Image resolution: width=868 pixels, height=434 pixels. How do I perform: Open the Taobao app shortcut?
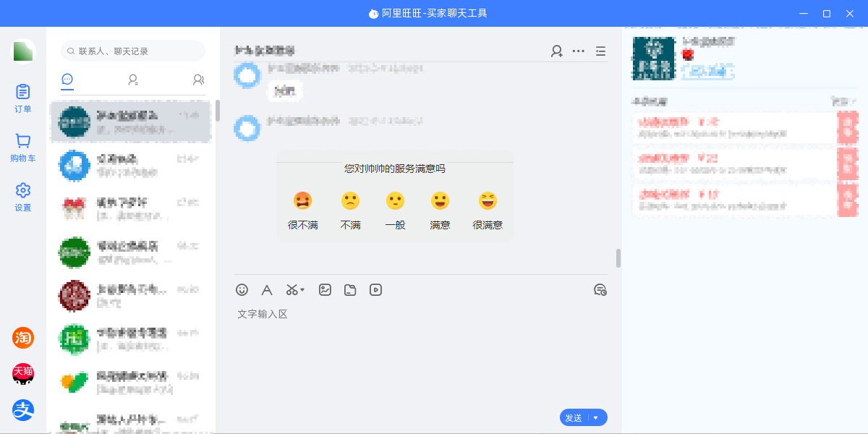(23, 337)
